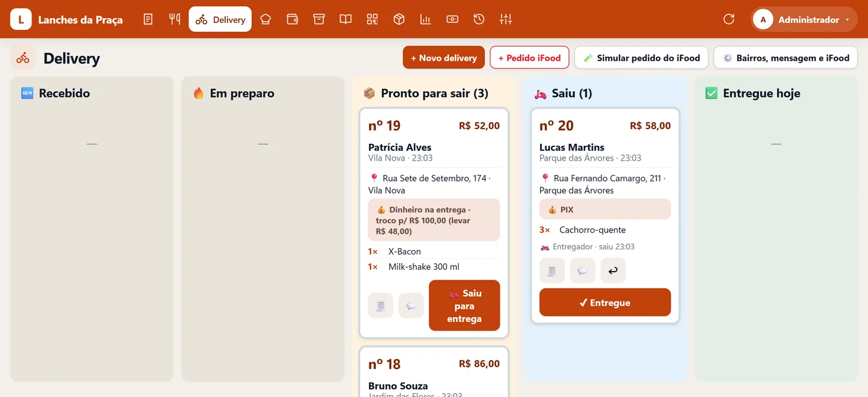This screenshot has width=868, height=397.
Task: Open the bar chart reports icon
Action: point(425,19)
